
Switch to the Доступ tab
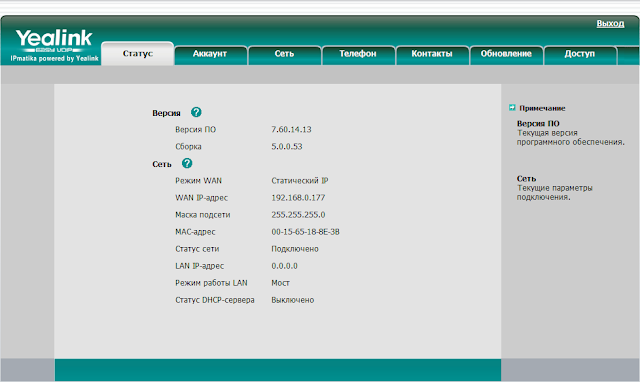click(580, 54)
